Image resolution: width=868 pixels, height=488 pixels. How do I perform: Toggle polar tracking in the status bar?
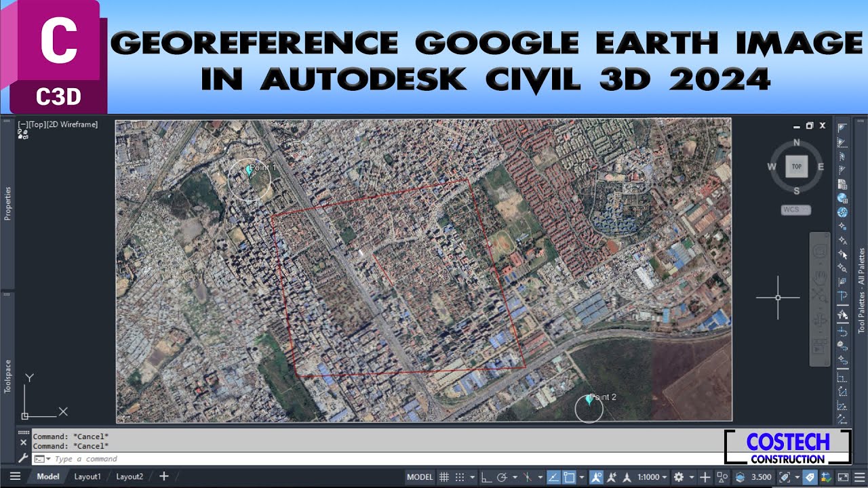(x=501, y=477)
